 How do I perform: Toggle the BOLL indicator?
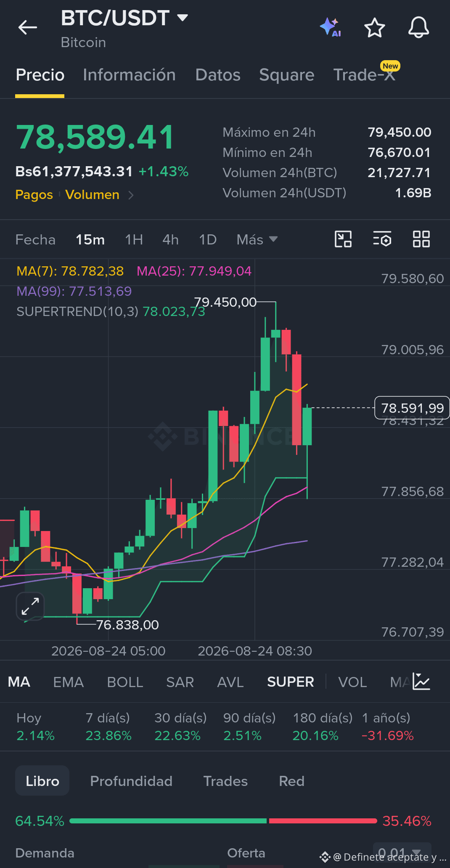(x=125, y=682)
